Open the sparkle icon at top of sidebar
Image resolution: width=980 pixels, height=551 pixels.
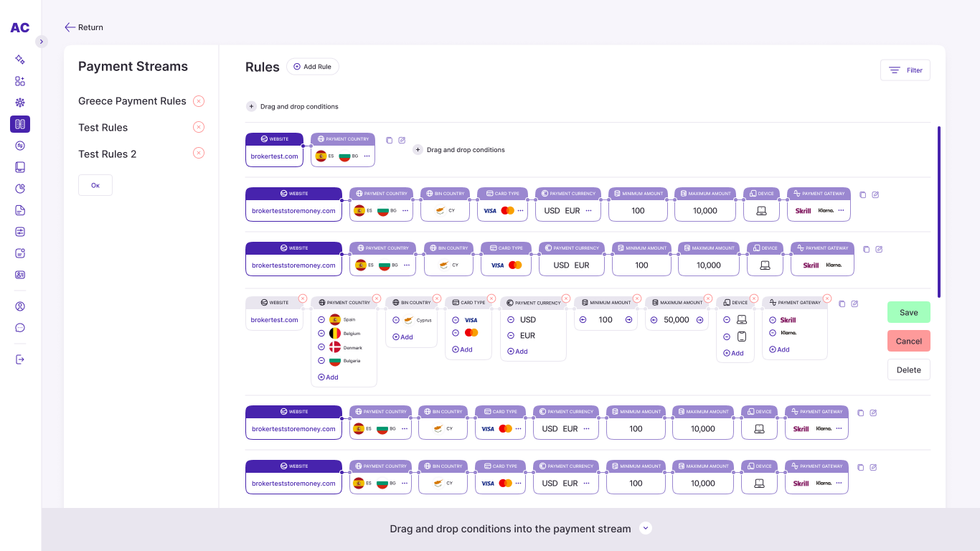[20, 60]
